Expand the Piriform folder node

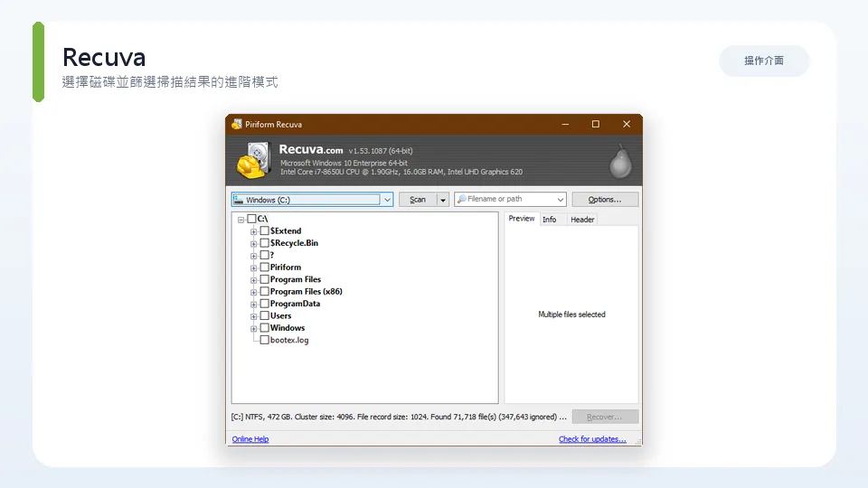(x=253, y=267)
